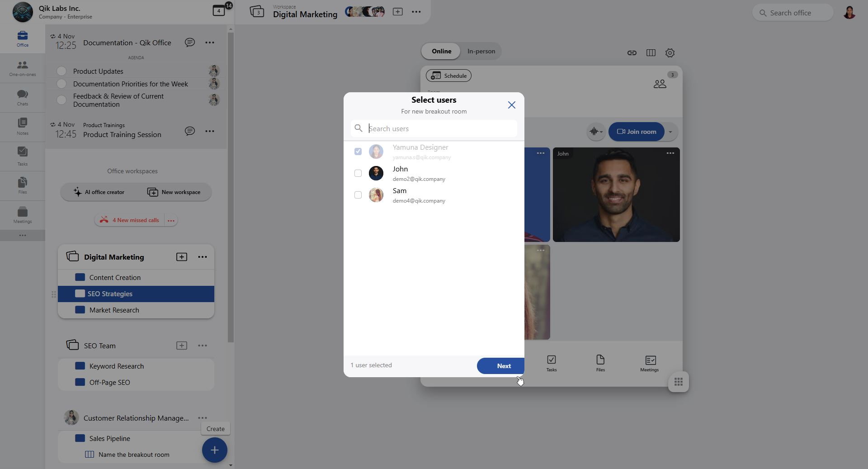This screenshot has height=469, width=868.
Task: Click the copy room link icon
Action: tap(632, 53)
